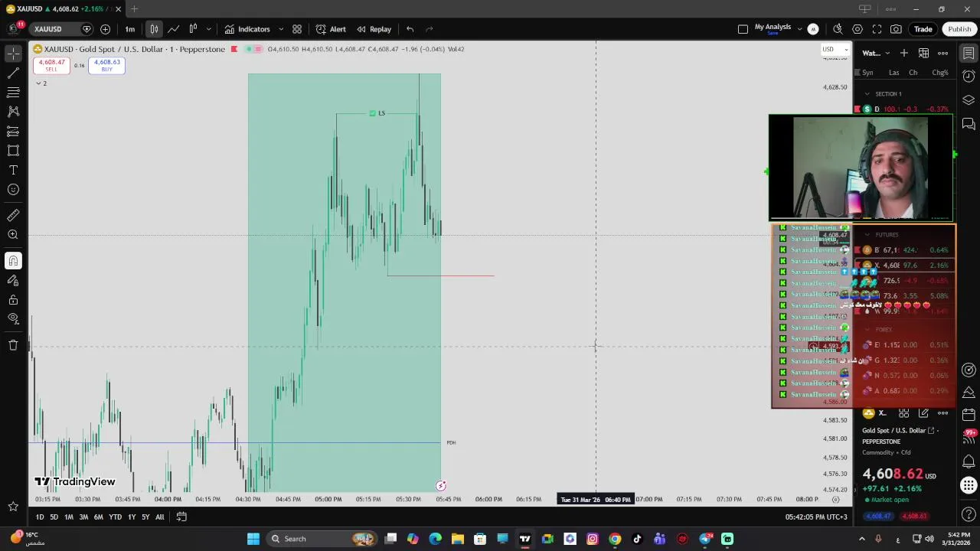Select the 1D date range tab
980x551 pixels.
click(40, 517)
